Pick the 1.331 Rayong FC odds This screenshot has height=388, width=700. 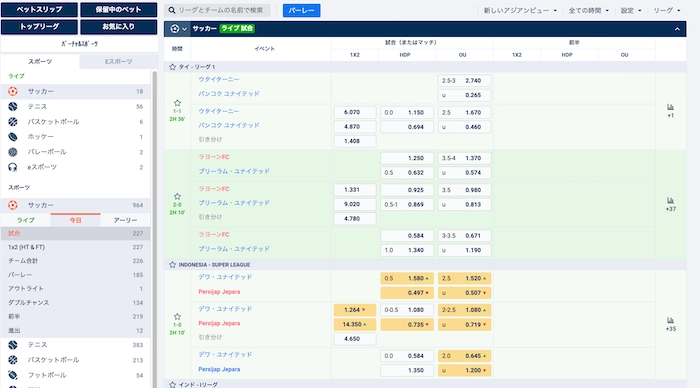[x=355, y=190]
